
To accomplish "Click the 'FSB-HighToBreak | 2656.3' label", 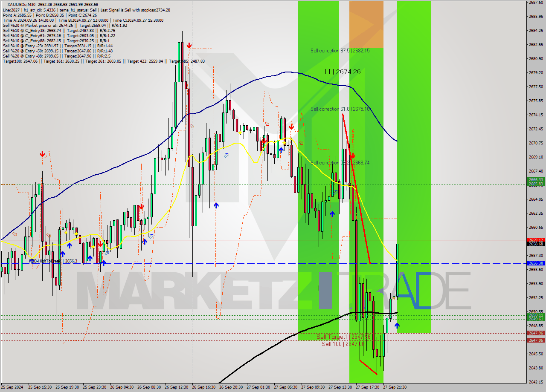I will pyautogui.click(x=53, y=261).
